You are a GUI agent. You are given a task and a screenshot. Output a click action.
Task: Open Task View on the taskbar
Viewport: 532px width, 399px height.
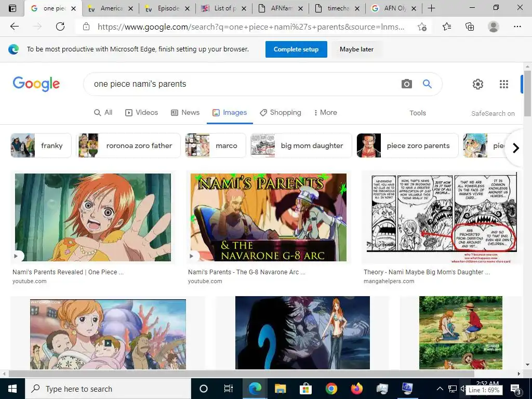[229, 389]
